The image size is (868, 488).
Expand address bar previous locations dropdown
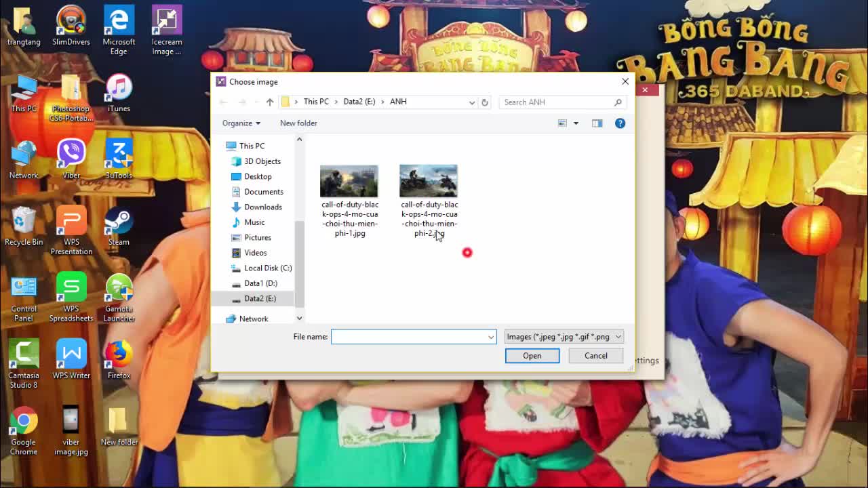[x=472, y=102]
